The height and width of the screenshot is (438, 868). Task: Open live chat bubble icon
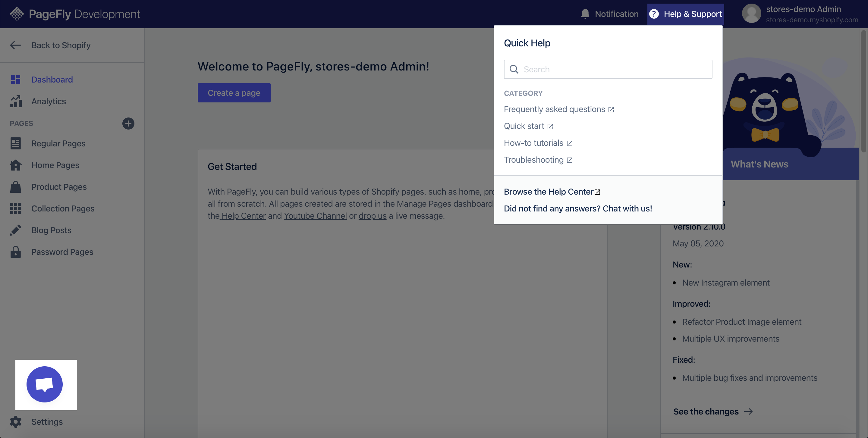[45, 384]
